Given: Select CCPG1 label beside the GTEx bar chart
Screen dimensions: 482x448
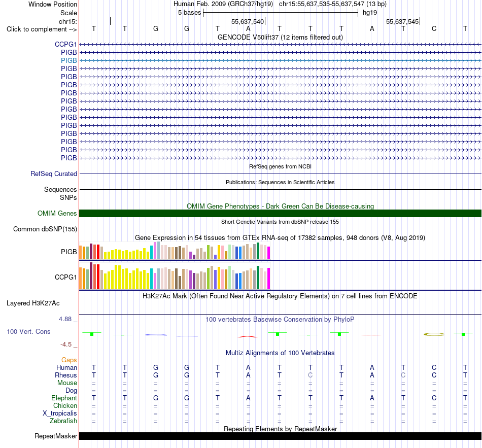Looking at the screenshot, I should tap(65, 278).
